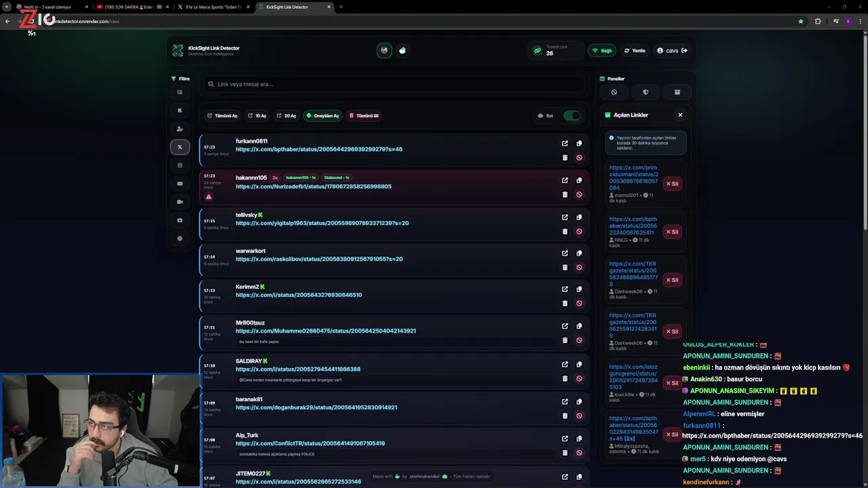Select the globe filter icon in sidebar

point(180,239)
